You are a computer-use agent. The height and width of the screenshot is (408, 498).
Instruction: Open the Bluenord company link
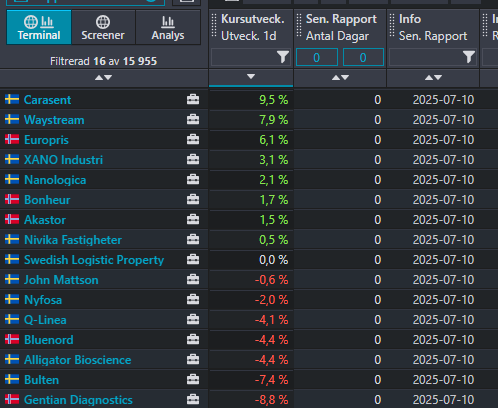click(x=49, y=340)
